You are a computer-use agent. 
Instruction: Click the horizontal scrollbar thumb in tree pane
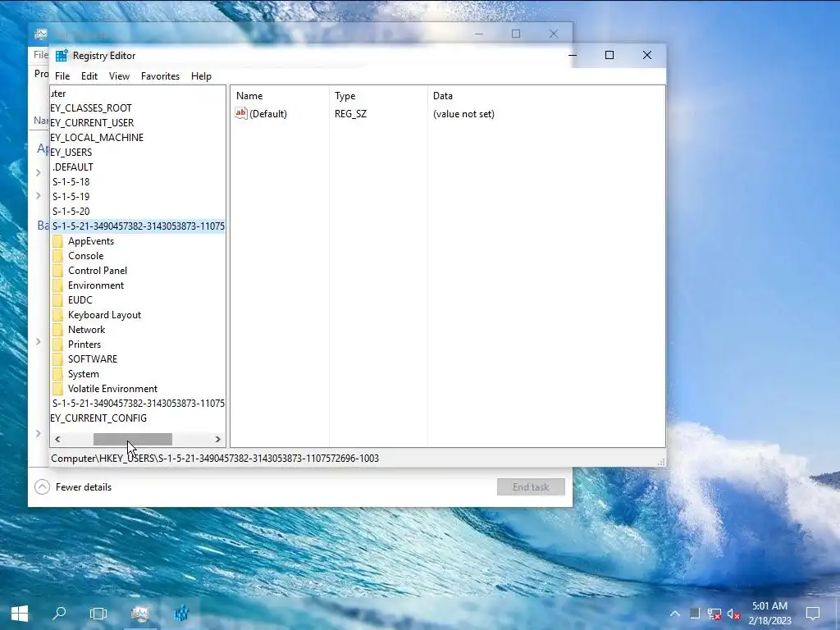click(133, 440)
